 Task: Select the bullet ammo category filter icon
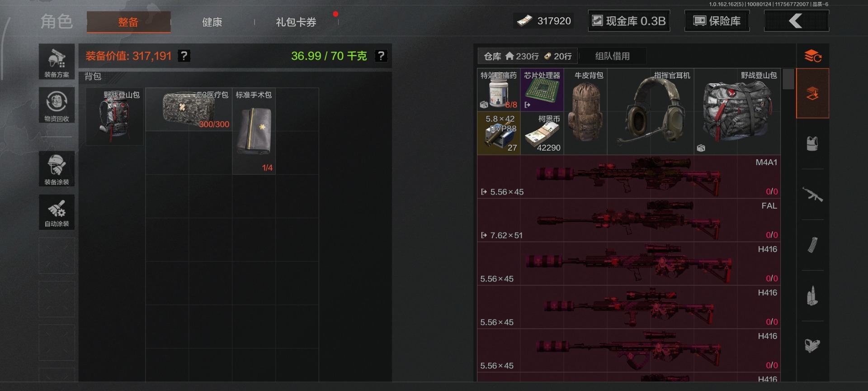(812, 296)
